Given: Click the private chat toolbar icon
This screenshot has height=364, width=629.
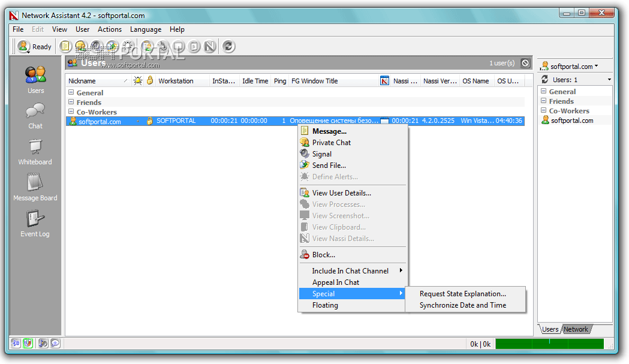Looking at the screenshot, I should click(x=80, y=47).
